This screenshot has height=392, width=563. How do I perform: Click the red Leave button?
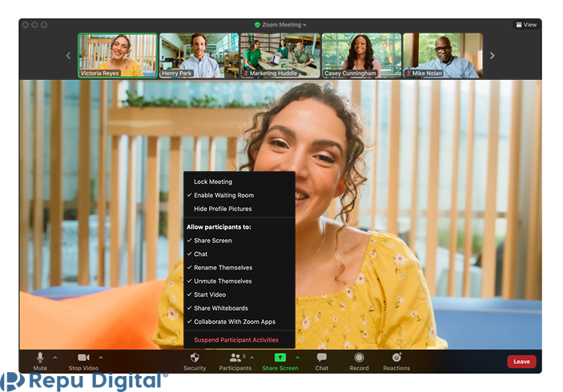point(521,362)
